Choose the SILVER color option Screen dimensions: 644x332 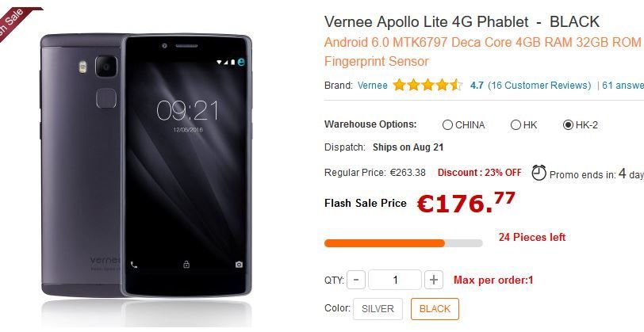point(378,308)
